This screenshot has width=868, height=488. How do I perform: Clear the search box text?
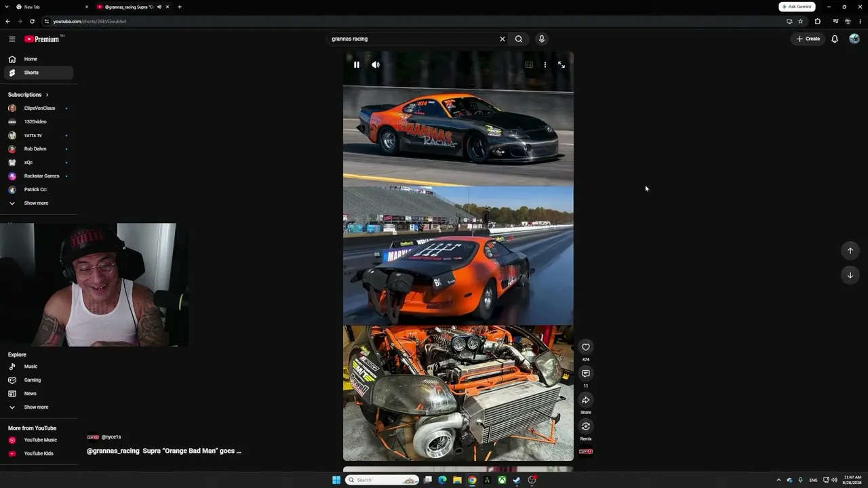[502, 39]
